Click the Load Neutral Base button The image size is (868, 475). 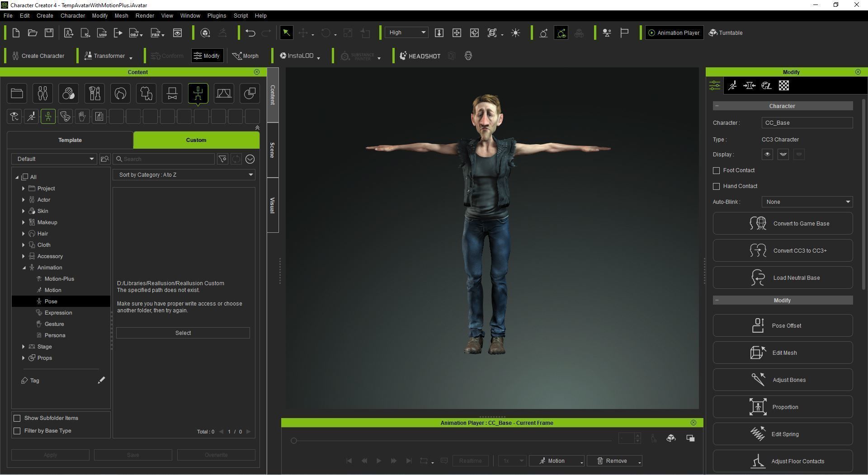tap(783, 277)
